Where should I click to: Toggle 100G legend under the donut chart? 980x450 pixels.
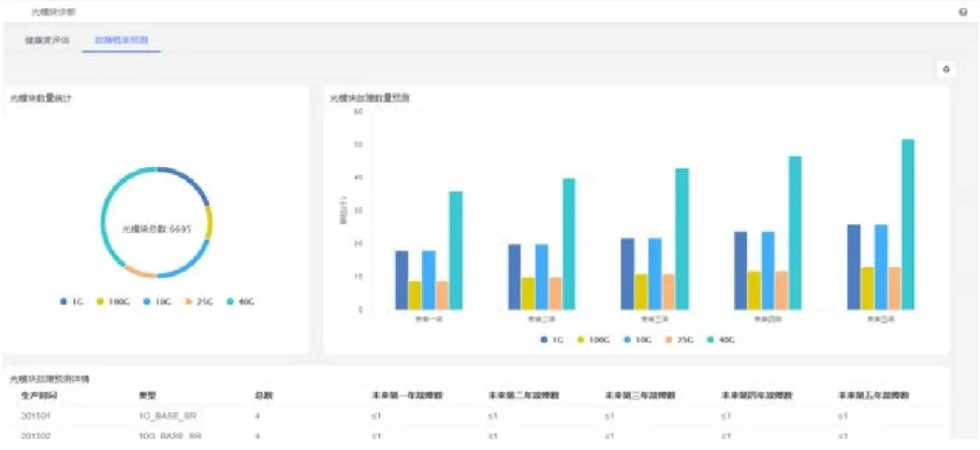click(110, 301)
